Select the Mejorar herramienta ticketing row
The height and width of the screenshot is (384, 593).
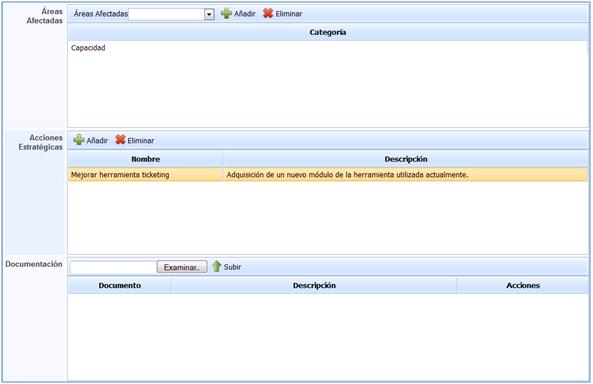tap(145, 175)
